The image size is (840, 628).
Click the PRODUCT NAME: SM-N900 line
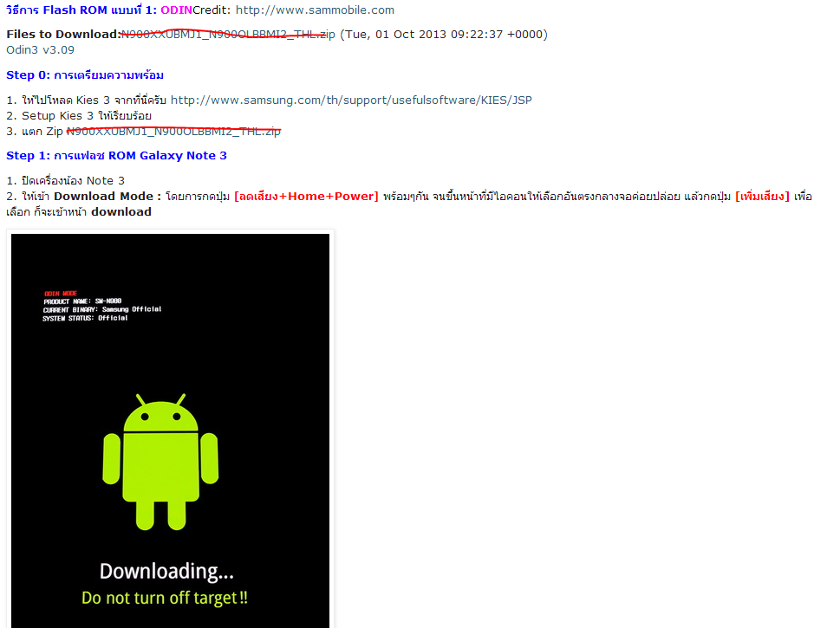point(82,301)
